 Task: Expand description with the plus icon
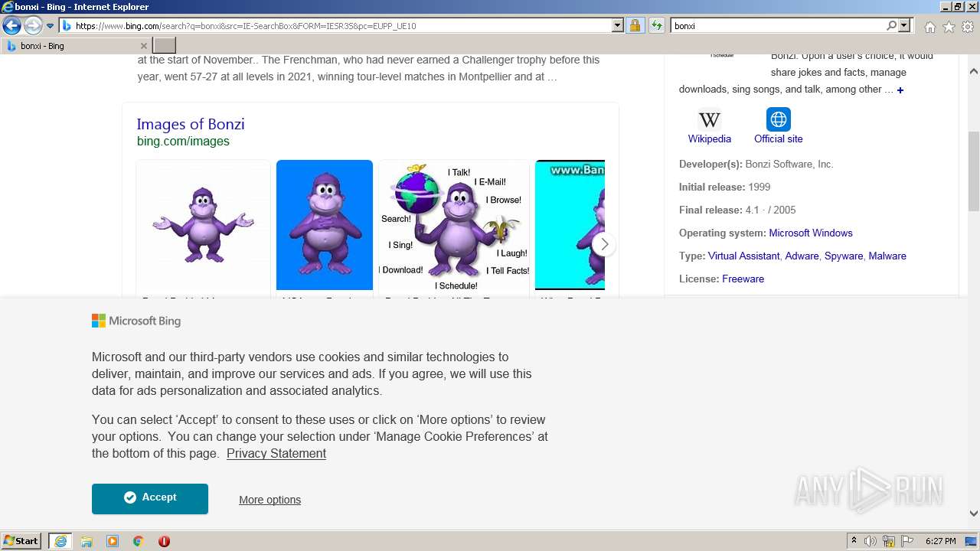(900, 90)
